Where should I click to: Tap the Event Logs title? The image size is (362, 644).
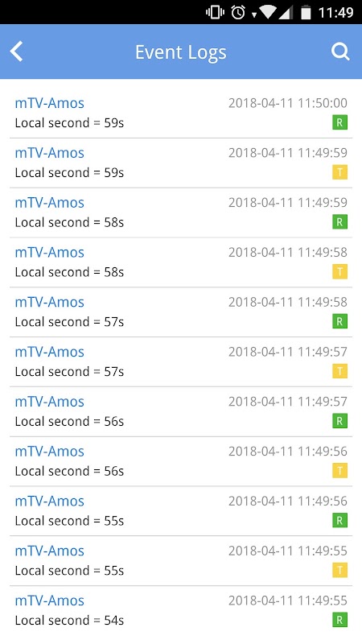181,52
